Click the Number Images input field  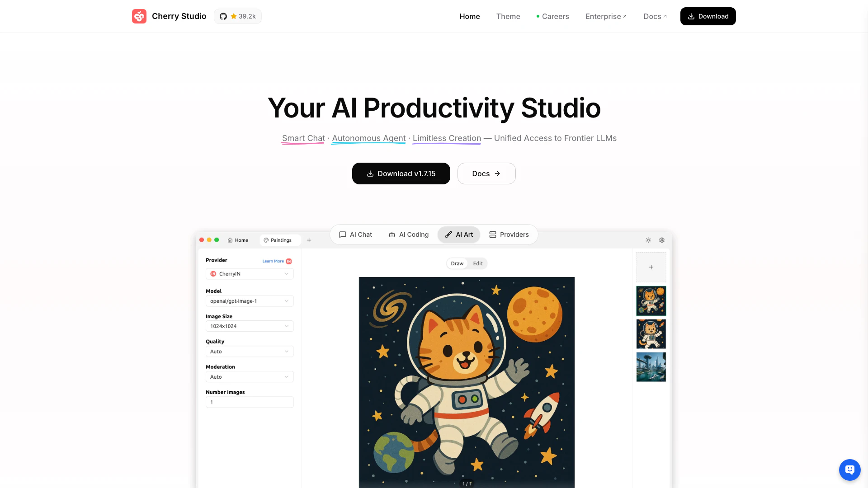[x=250, y=402]
